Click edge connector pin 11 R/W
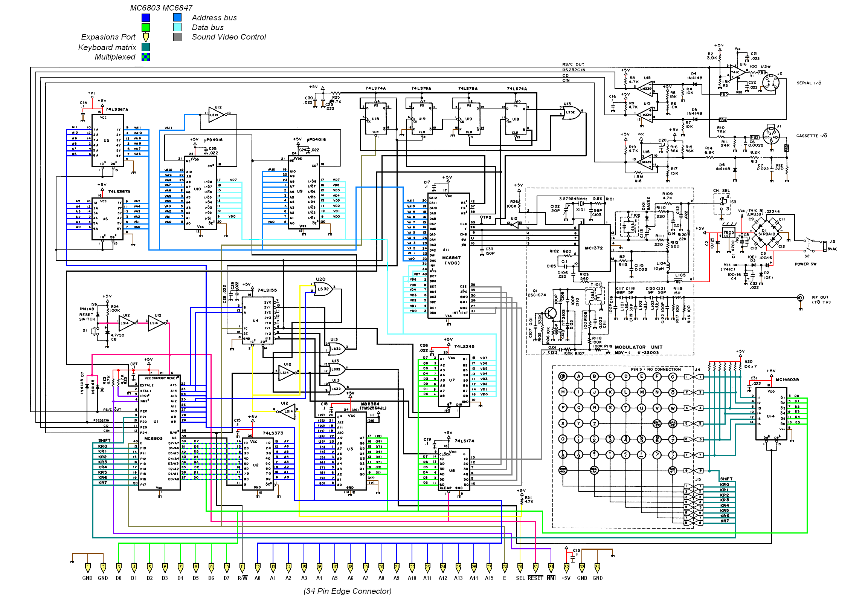This screenshot has width=868, height=607. pos(242,567)
